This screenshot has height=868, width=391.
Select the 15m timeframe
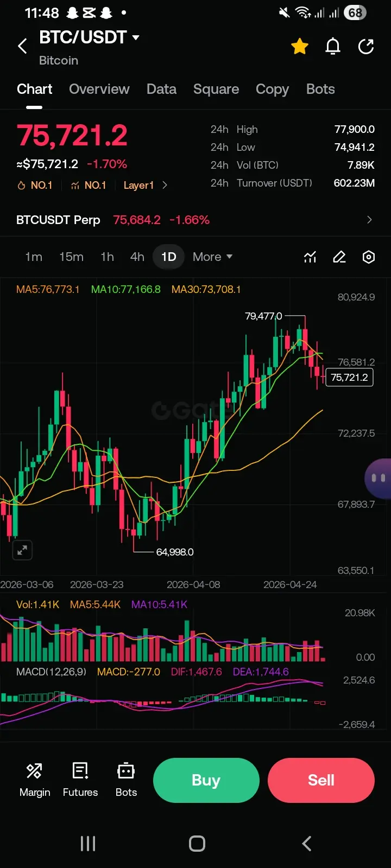[x=71, y=257]
